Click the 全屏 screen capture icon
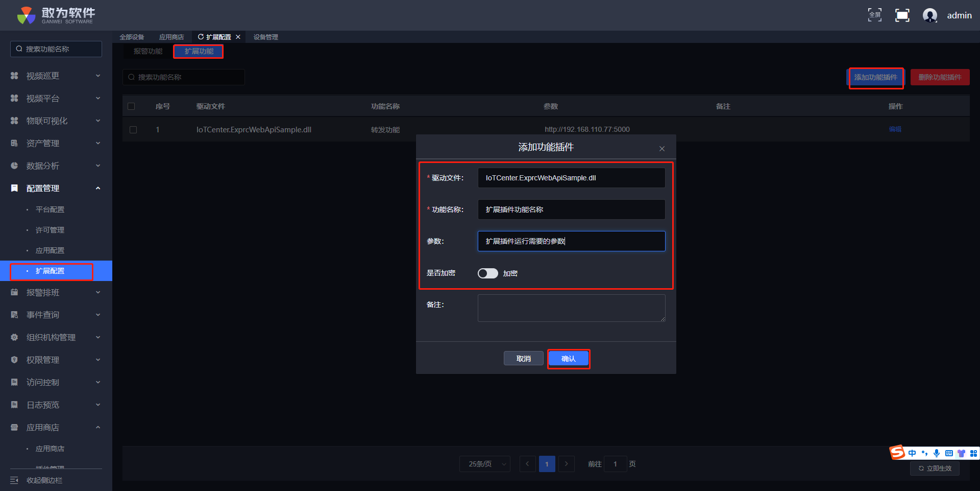Image resolution: width=980 pixels, height=491 pixels. pyautogui.click(x=874, y=15)
